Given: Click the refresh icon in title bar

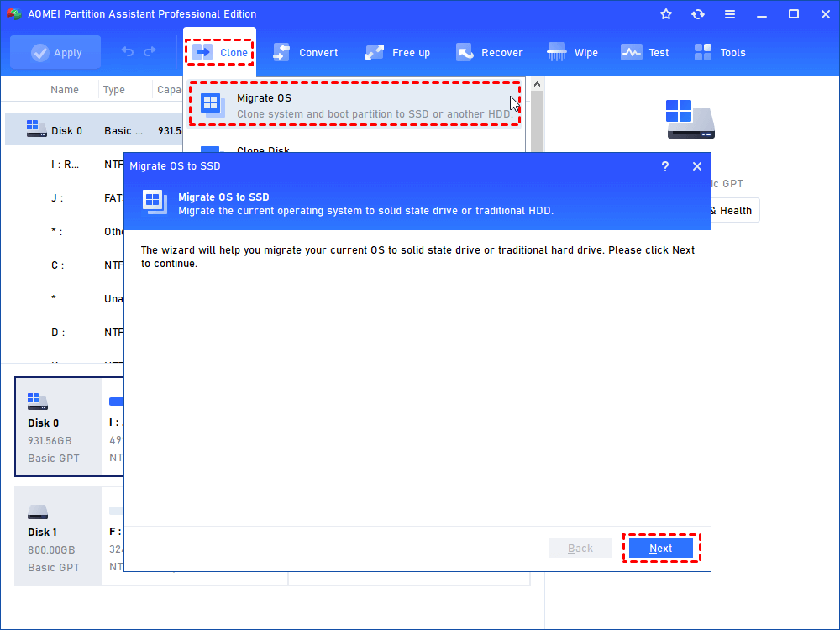Looking at the screenshot, I should 697,14.
